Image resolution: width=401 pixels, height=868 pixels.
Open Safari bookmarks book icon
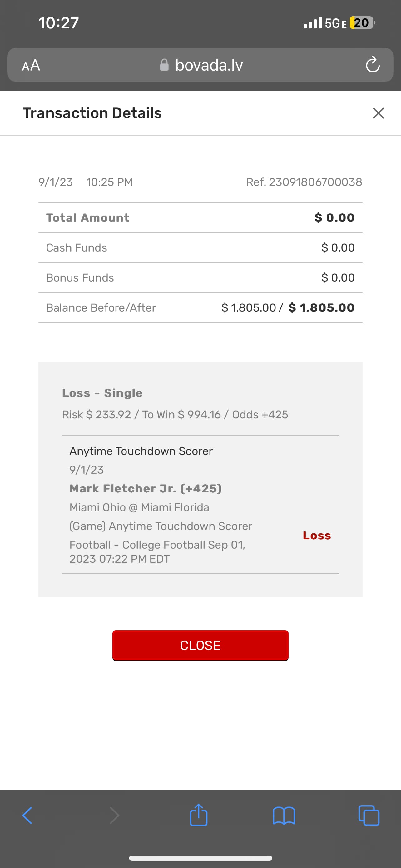coord(284,816)
